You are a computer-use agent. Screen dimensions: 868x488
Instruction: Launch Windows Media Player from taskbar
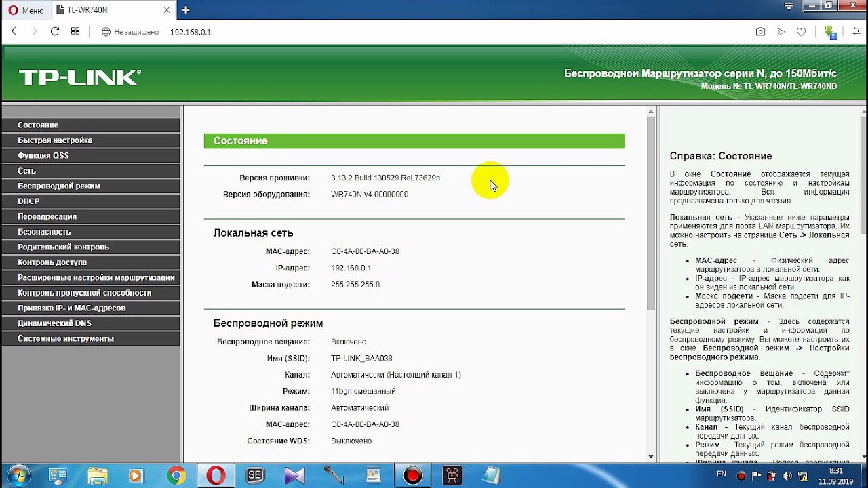(x=136, y=475)
